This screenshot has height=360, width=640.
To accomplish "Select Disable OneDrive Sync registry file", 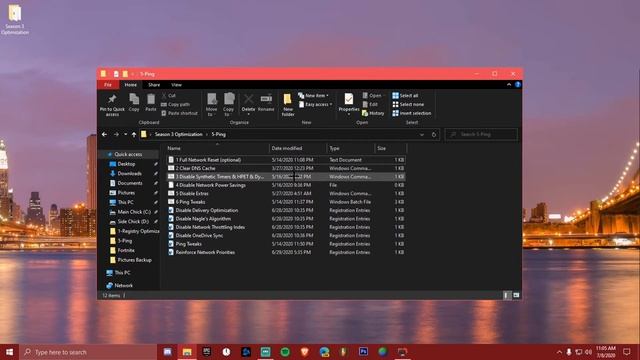I will (286, 235).
